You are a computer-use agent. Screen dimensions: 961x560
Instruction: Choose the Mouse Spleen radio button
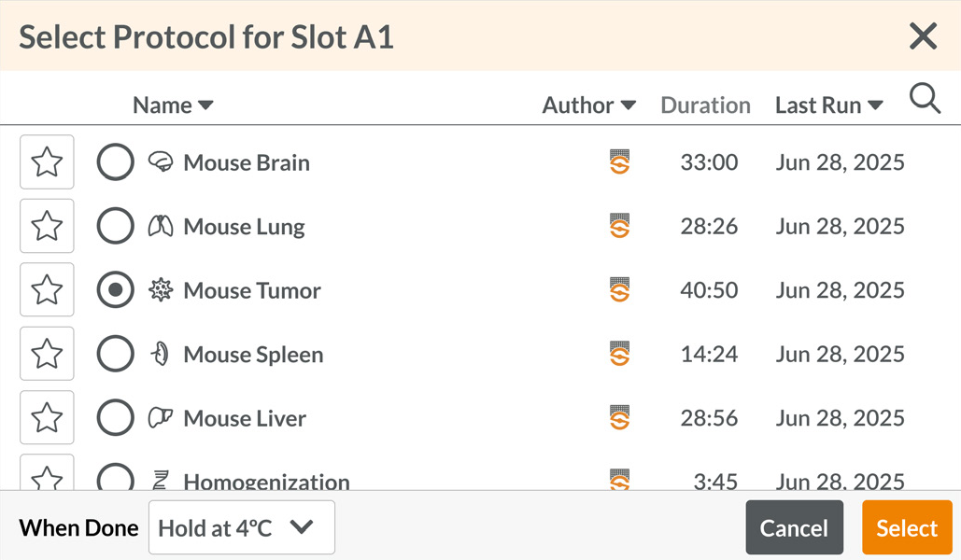115,354
